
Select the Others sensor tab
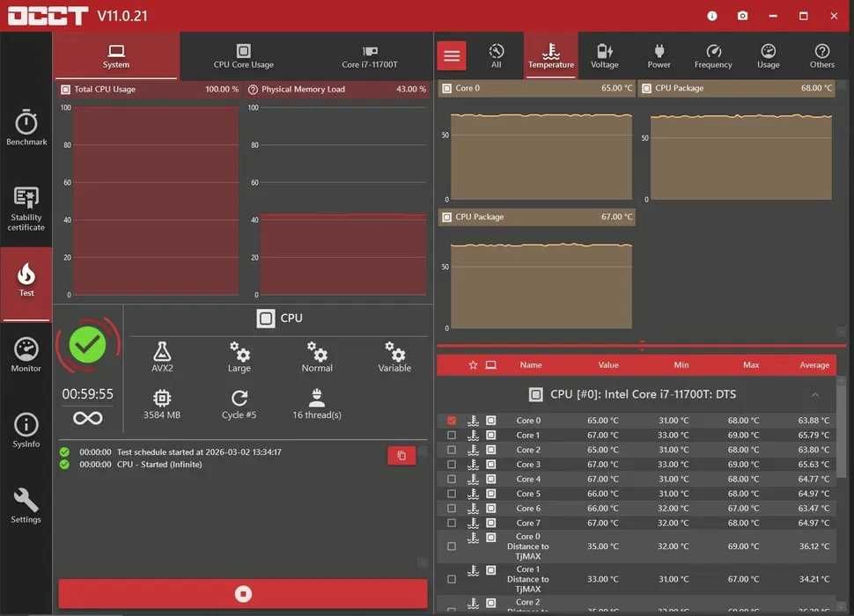[822, 55]
